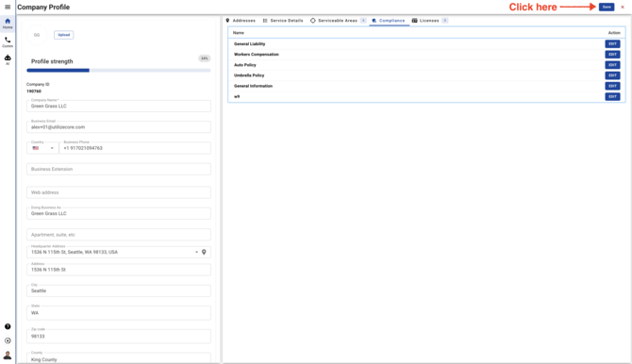632x364 pixels.
Task: Switch to the Licenses tab
Action: coord(429,21)
